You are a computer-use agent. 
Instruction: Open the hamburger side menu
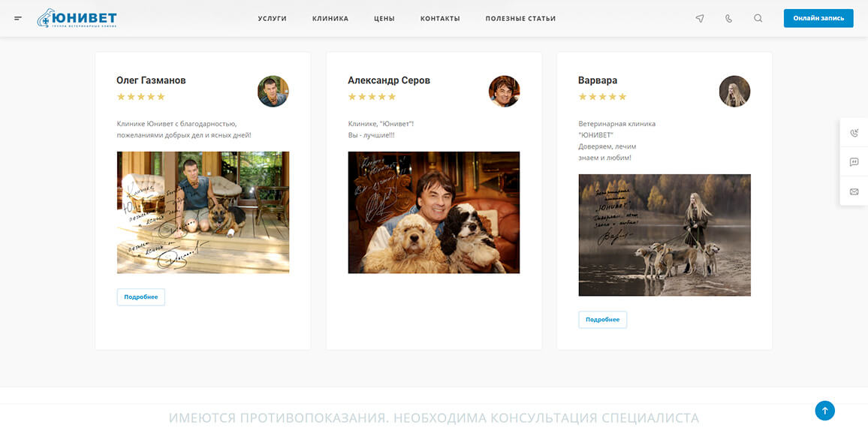point(18,18)
